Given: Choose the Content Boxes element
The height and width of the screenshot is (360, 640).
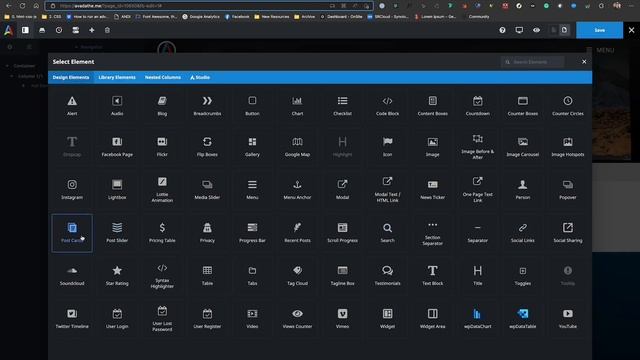Looking at the screenshot, I should click(433, 105).
